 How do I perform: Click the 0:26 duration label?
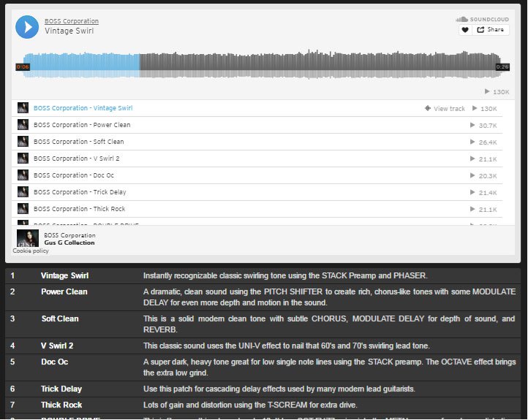[x=502, y=66]
